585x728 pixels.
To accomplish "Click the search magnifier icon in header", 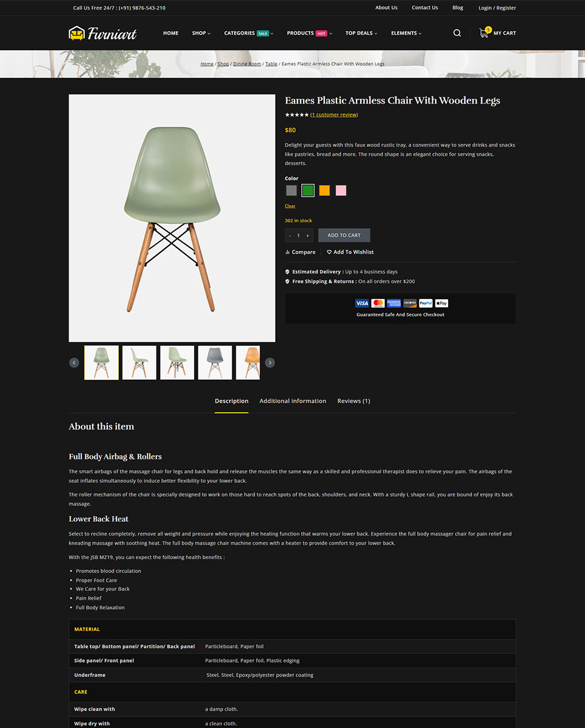I will click(x=457, y=33).
